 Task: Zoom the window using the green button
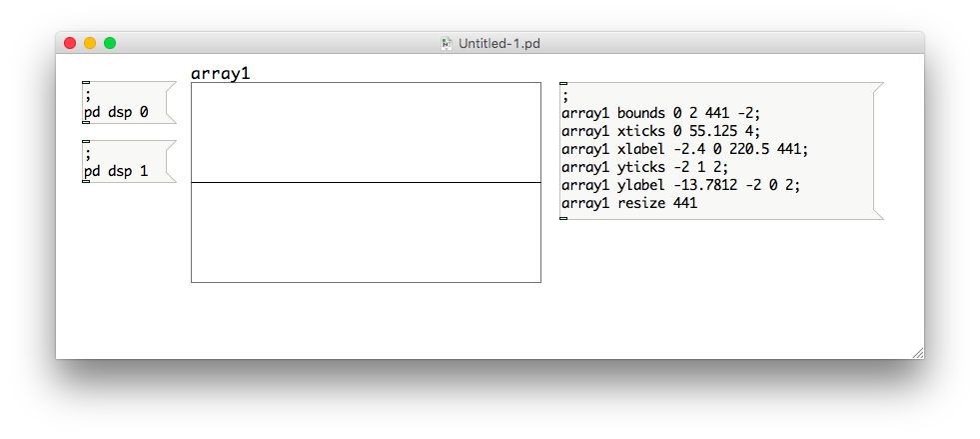coord(110,43)
